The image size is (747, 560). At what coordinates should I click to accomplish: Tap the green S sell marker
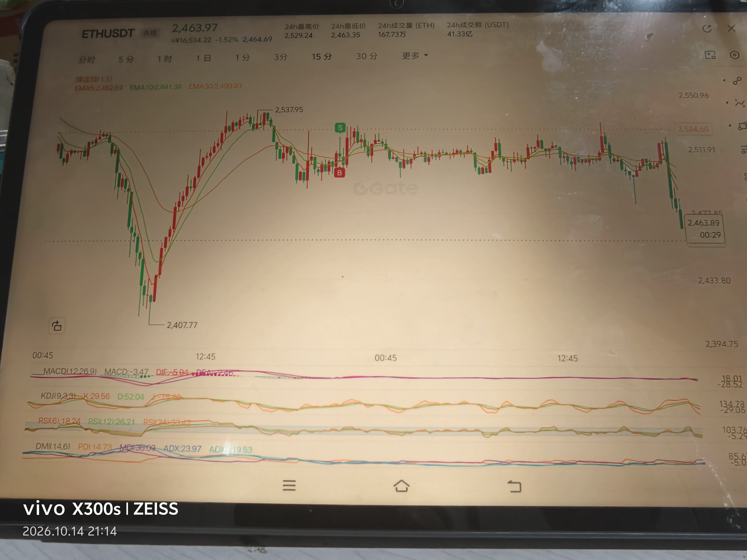pos(340,128)
